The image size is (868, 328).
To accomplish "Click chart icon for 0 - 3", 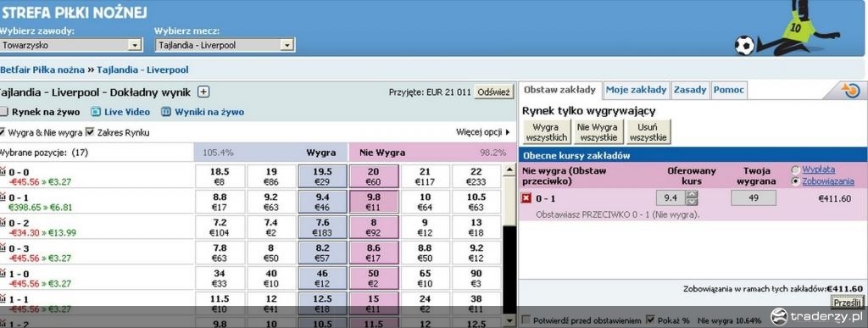I will [x=3, y=247].
